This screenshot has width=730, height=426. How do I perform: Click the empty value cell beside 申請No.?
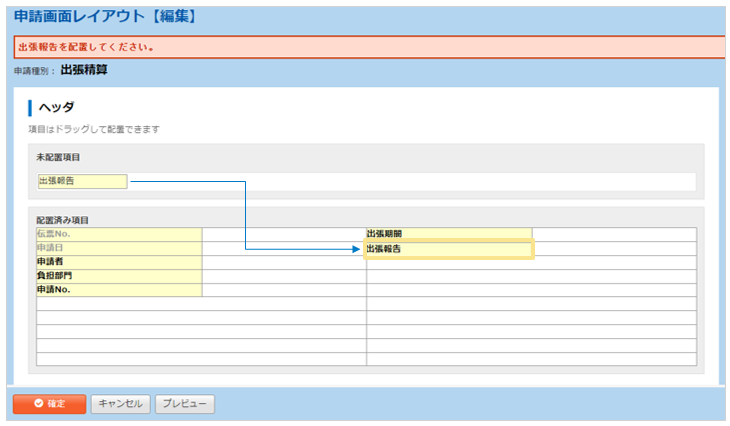point(284,290)
